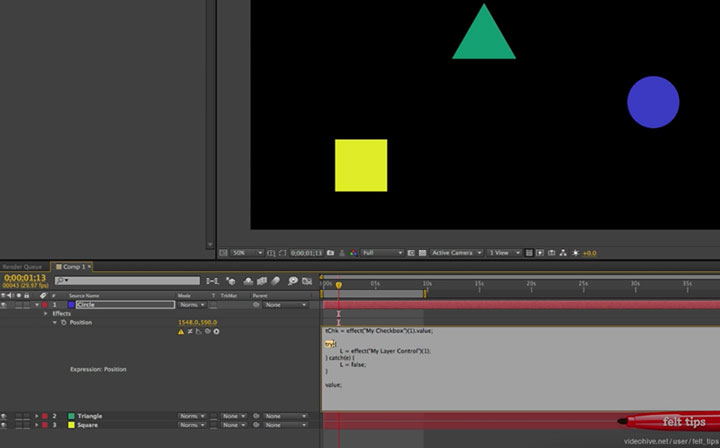Click the viewer current time 0;00;01;13 button
This screenshot has width=720, height=448.
point(306,253)
